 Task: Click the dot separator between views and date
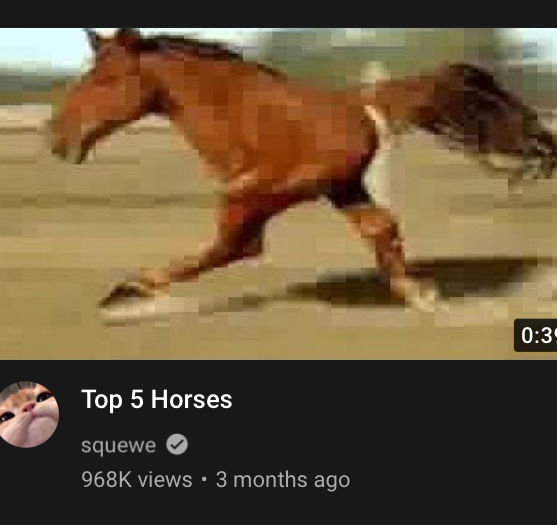[x=204, y=480]
